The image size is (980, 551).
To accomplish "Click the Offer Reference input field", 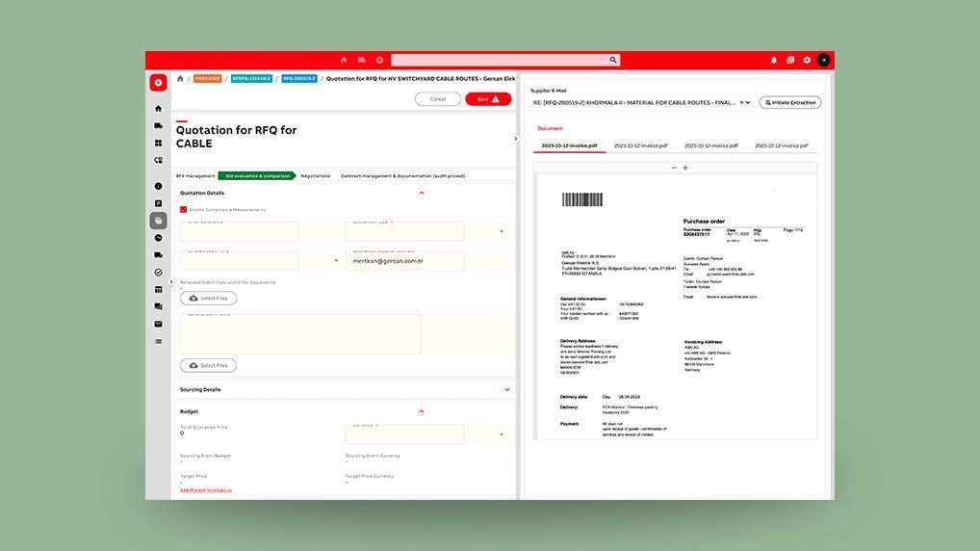I will click(x=240, y=231).
